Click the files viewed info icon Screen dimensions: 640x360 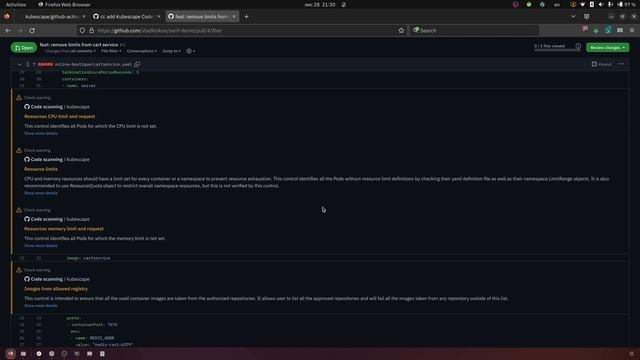[578, 46]
